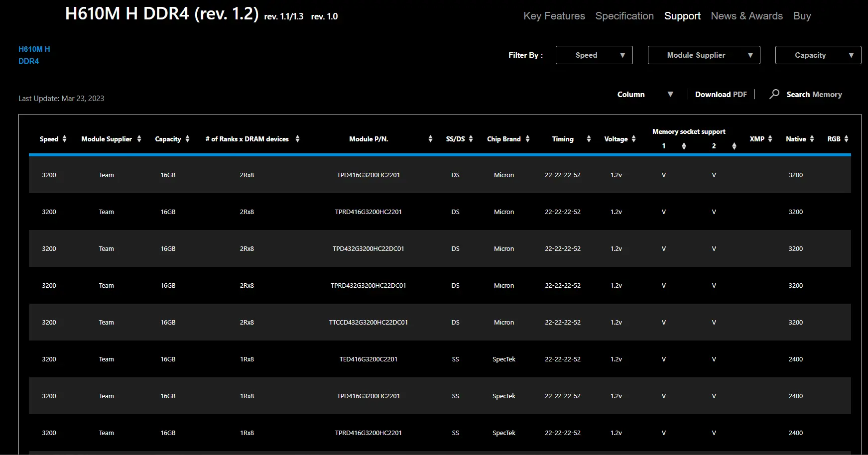
Task: Click the Capacity column header
Action: (168, 139)
